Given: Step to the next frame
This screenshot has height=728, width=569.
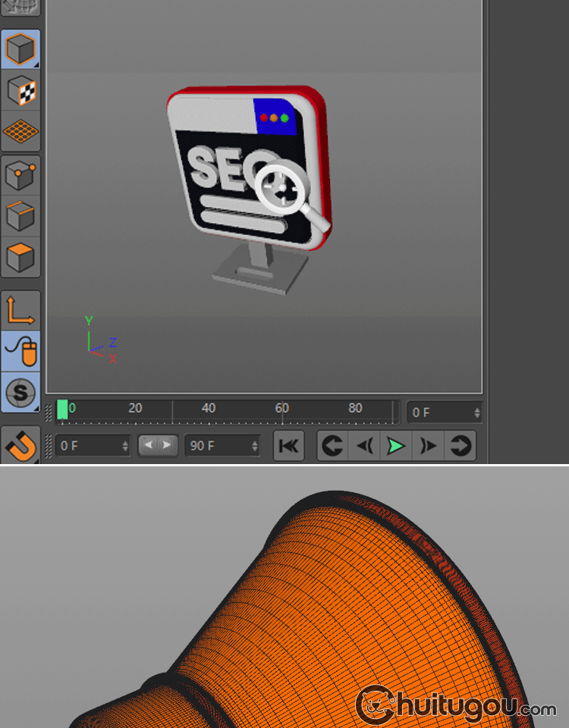Looking at the screenshot, I should coord(428,446).
